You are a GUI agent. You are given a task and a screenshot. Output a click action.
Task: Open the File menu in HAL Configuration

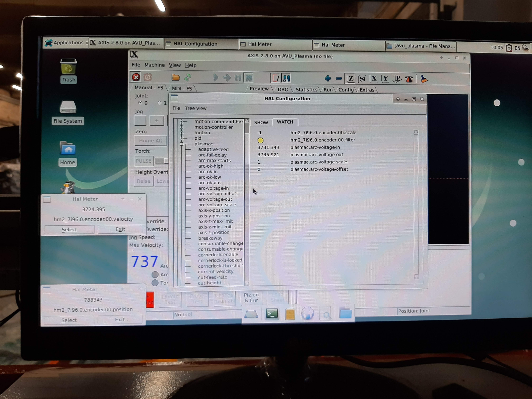(x=176, y=108)
